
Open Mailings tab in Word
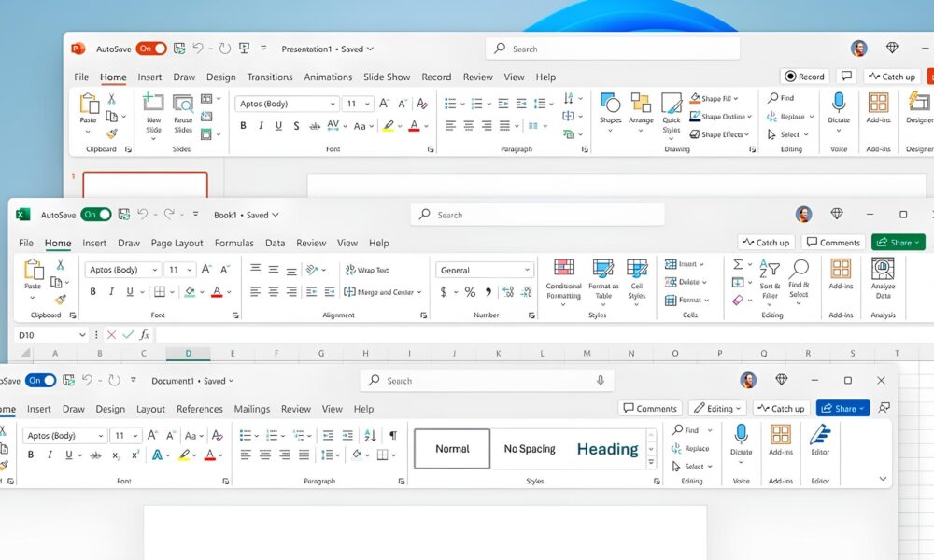click(x=252, y=409)
